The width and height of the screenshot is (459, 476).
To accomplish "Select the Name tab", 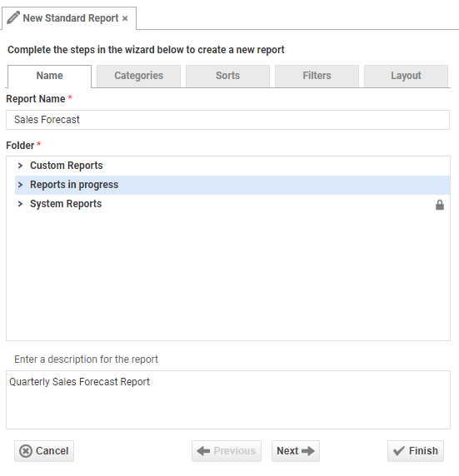I will click(x=49, y=76).
